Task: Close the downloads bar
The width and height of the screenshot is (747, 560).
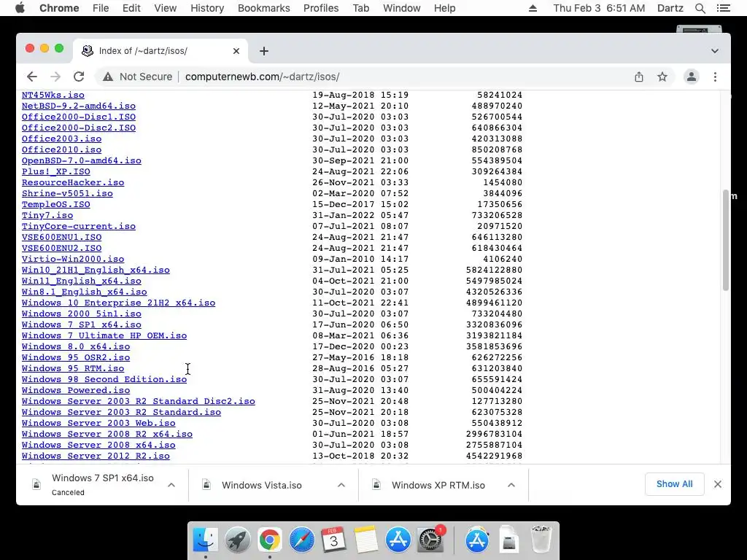Action: pyautogui.click(x=718, y=484)
